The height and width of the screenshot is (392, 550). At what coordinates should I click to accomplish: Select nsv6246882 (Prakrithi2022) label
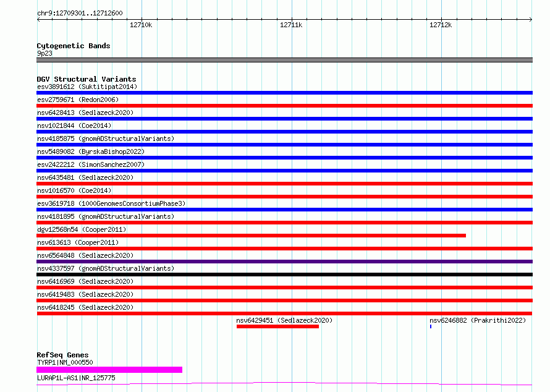(x=478, y=320)
